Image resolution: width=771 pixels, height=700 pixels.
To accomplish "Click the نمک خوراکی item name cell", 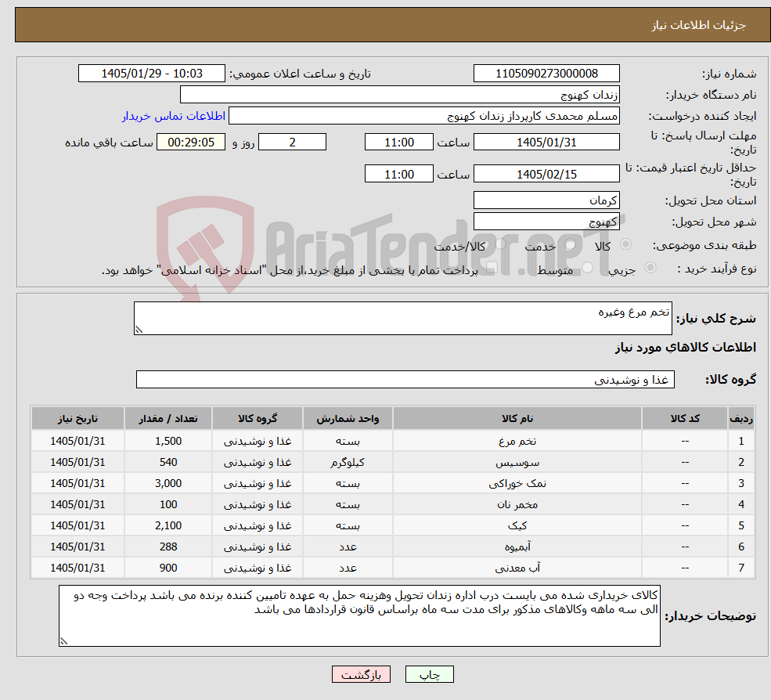I will pos(517,484).
